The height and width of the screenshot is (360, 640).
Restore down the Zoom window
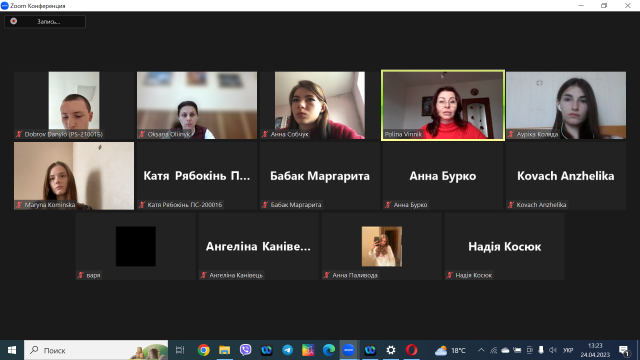click(x=604, y=6)
